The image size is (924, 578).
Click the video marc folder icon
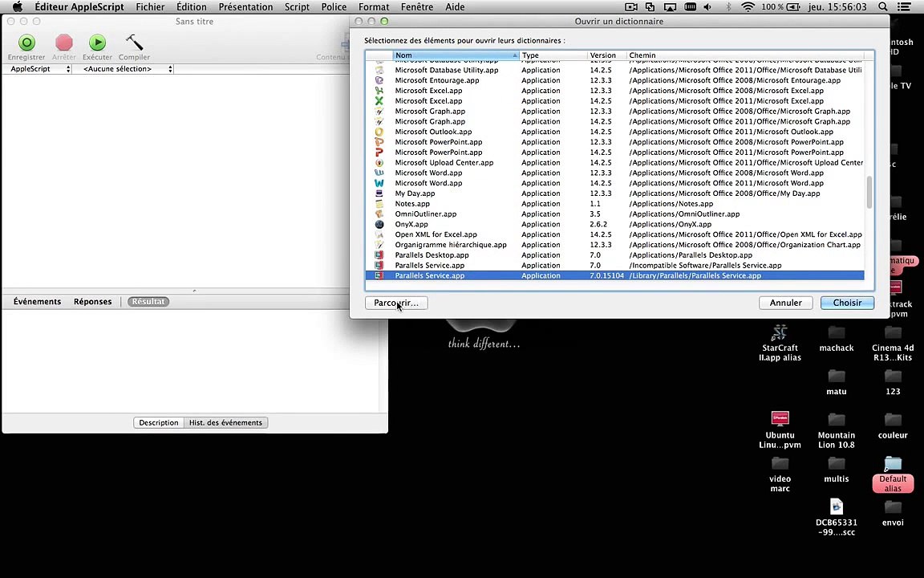[780, 463]
